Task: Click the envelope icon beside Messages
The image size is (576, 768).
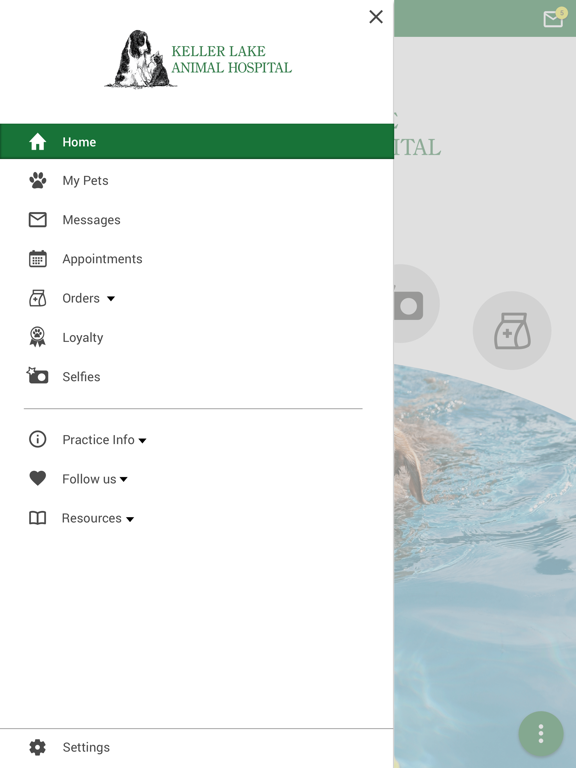Action: [38, 220]
